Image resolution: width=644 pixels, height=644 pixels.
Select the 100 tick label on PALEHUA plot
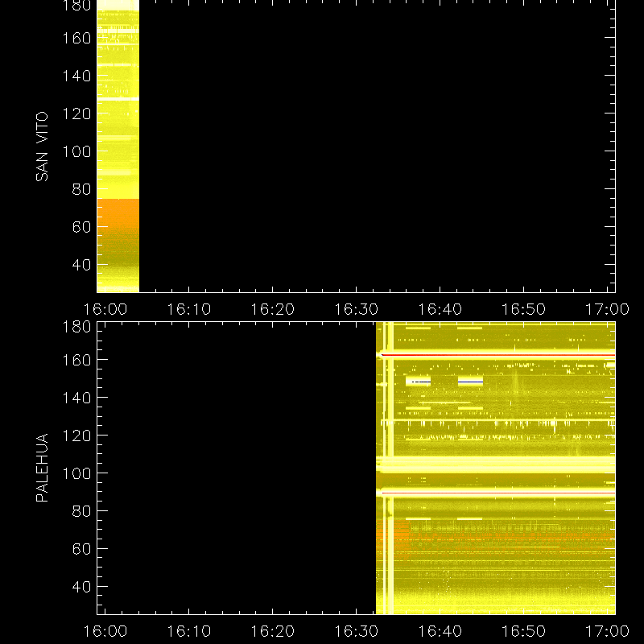click(x=76, y=473)
